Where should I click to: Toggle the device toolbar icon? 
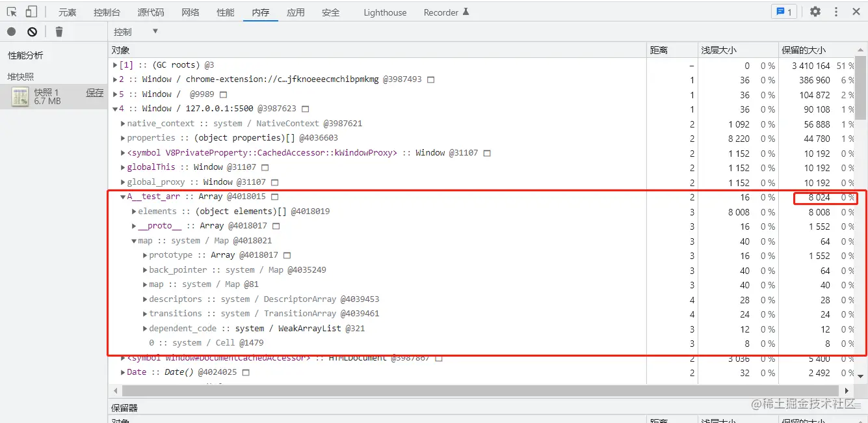coord(31,12)
